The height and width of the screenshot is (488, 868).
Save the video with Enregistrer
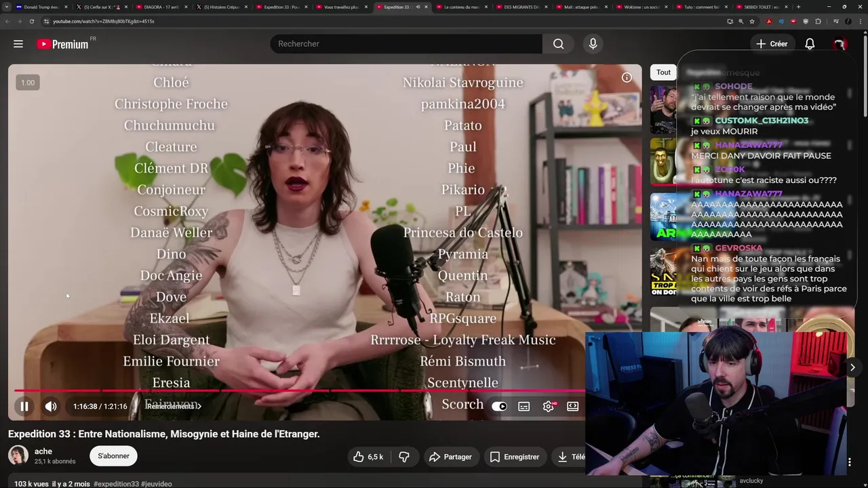point(515,457)
